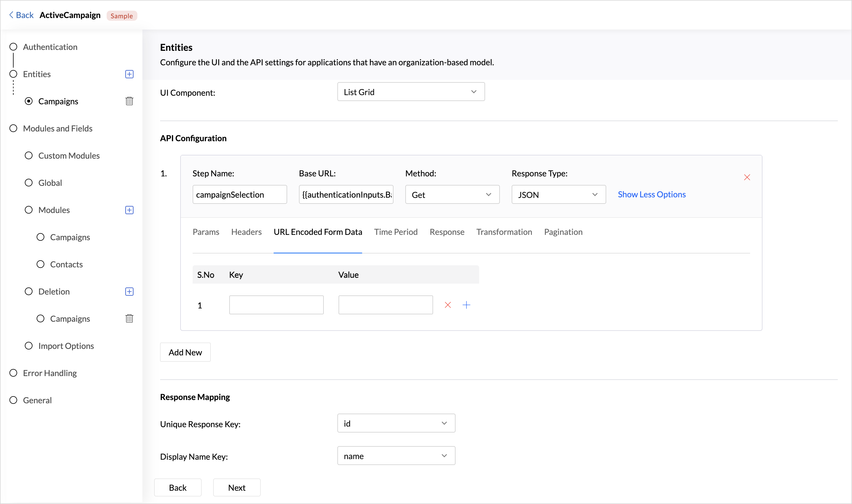Click the plus icon next to Entities

(x=129, y=74)
